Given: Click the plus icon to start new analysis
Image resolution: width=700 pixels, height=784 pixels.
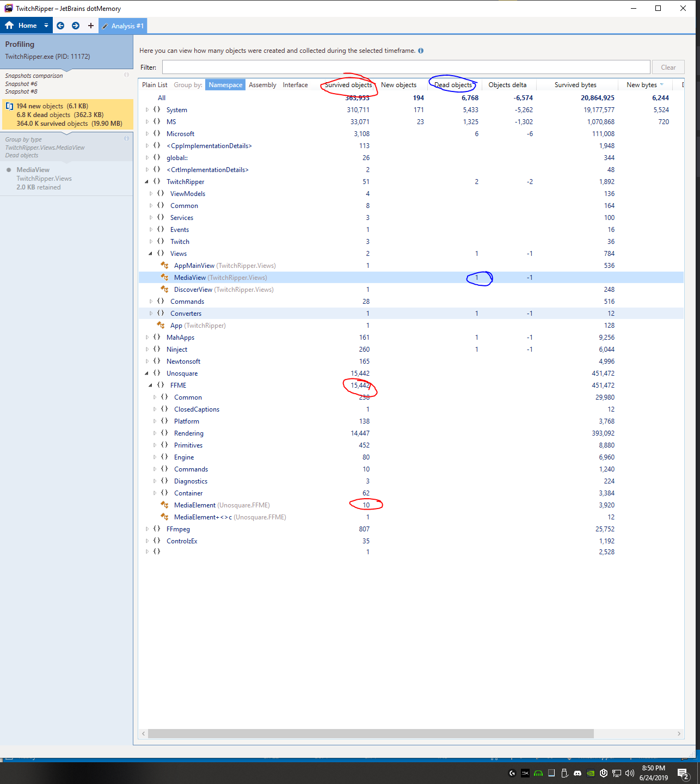Looking at the screenshot, I should (90, 26).
